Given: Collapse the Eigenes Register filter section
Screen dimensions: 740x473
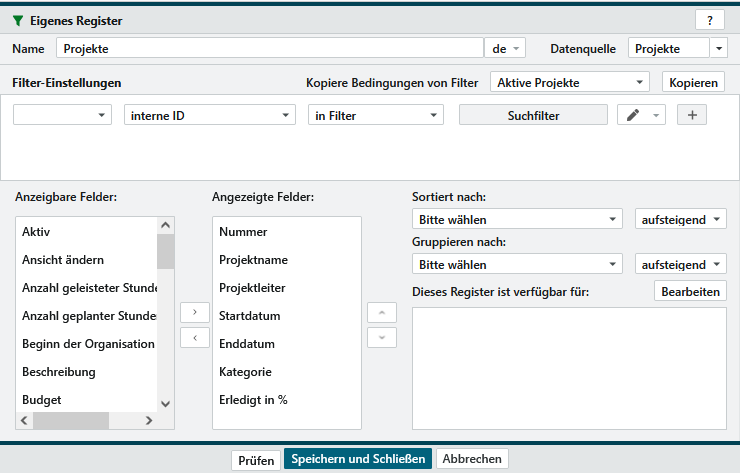Looking at the screenshot, I should [x=19, y=20].
